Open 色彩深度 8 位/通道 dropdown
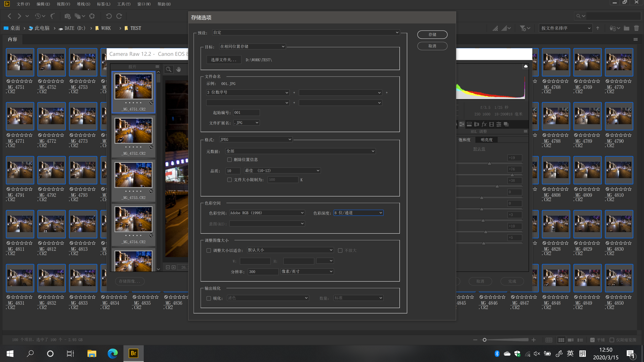 click(358, 213)
